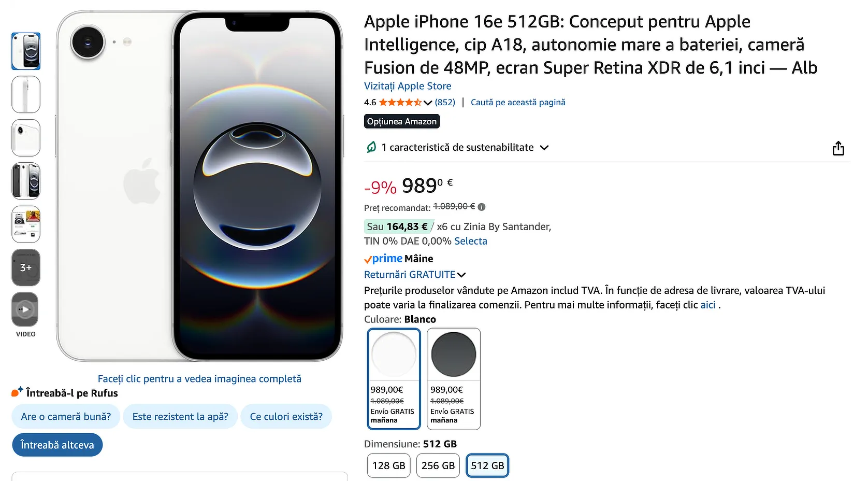Select the 128 GB size option
Viewport: 868px width, 481px height.
(x=388, y=465)
